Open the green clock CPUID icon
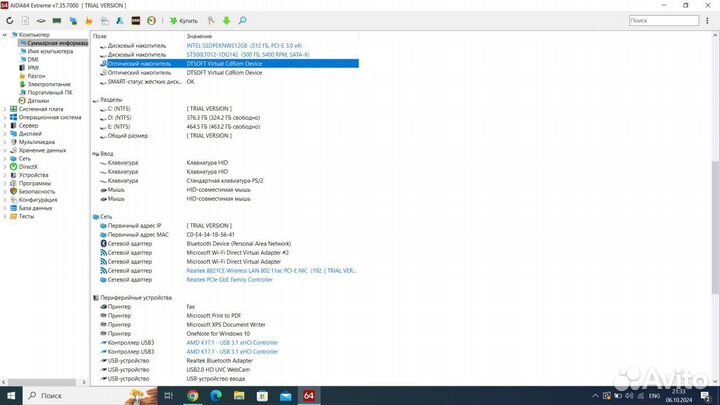The image size is (720, 405). coord(152,21)
